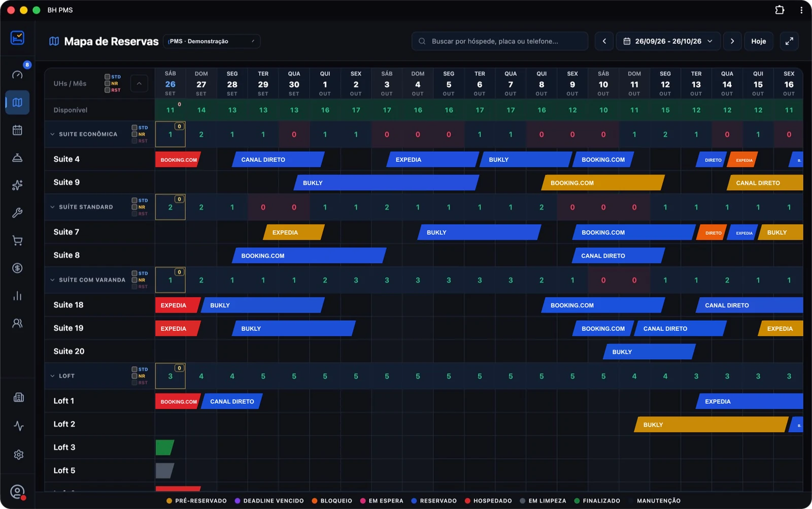This screenshot has height=509, width=812.
Task: Toggle NR checkbox for Suíte Standard
Action: [134, 207]
